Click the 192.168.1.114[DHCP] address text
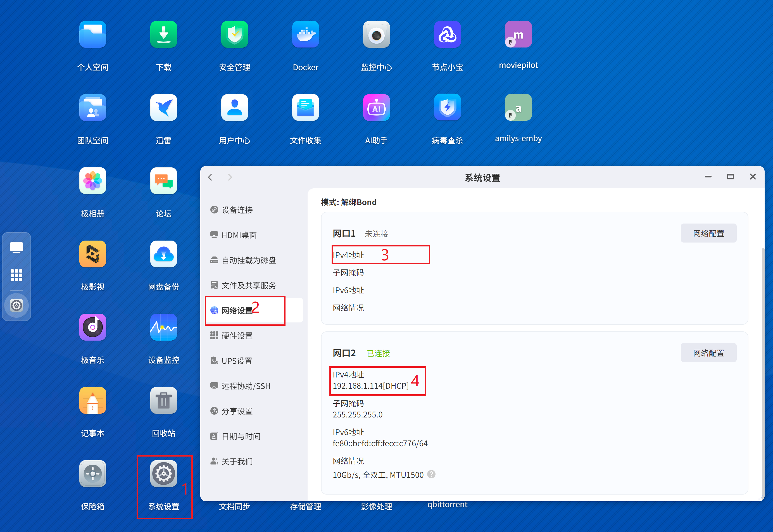The height and width of the screenshot is (532, 773). click(370, 386)
